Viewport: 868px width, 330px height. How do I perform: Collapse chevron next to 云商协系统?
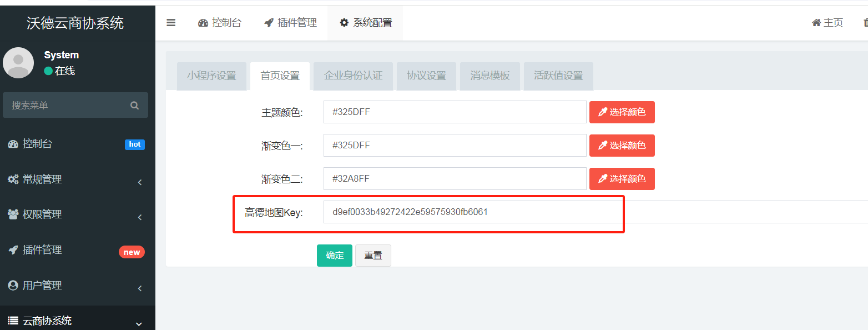pyautogui.click(x=139, y=323)
